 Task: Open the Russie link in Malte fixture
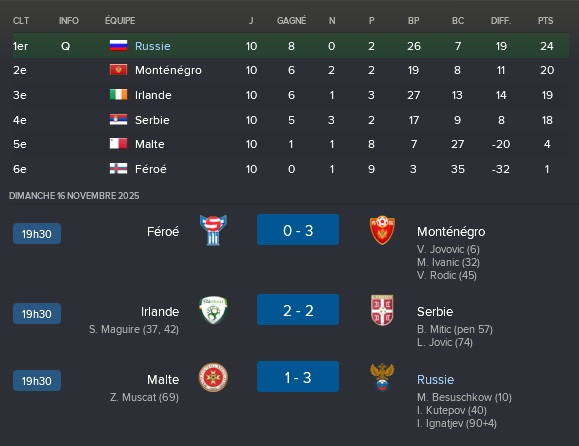[435, 380]
